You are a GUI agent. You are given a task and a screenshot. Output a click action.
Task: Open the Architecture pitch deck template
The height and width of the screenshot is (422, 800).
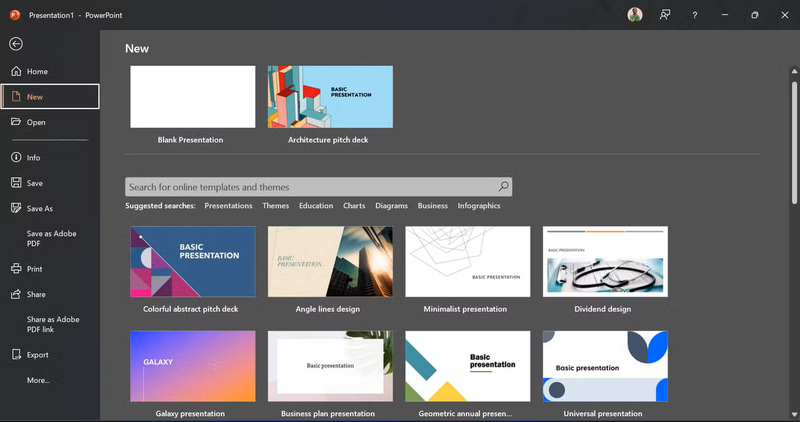tap(330, 97)
